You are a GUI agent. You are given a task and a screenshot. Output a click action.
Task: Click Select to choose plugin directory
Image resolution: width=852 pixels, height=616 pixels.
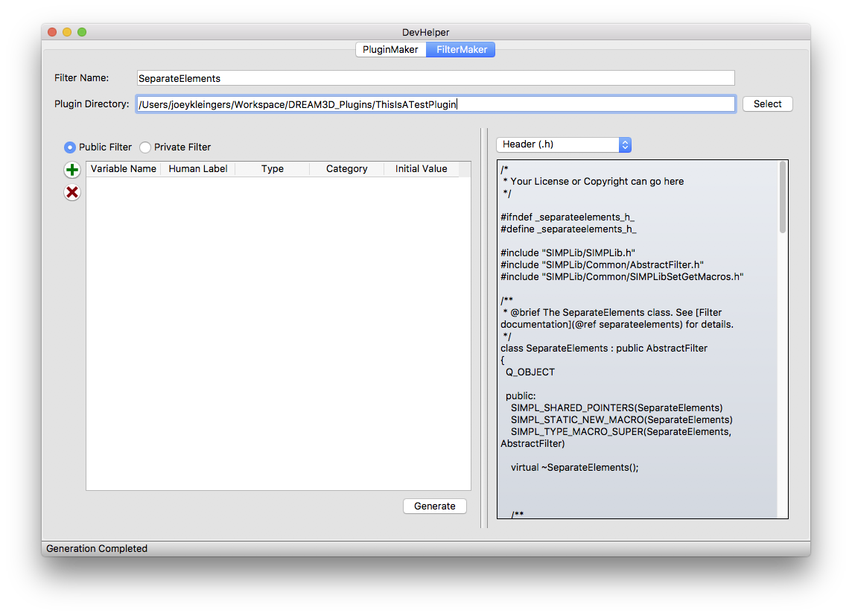(x=767, y=104)
